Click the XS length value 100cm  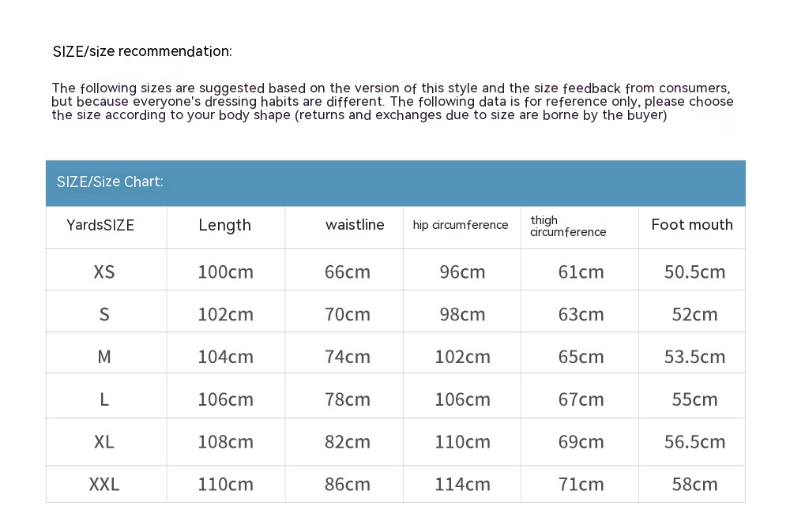point(225,272)
